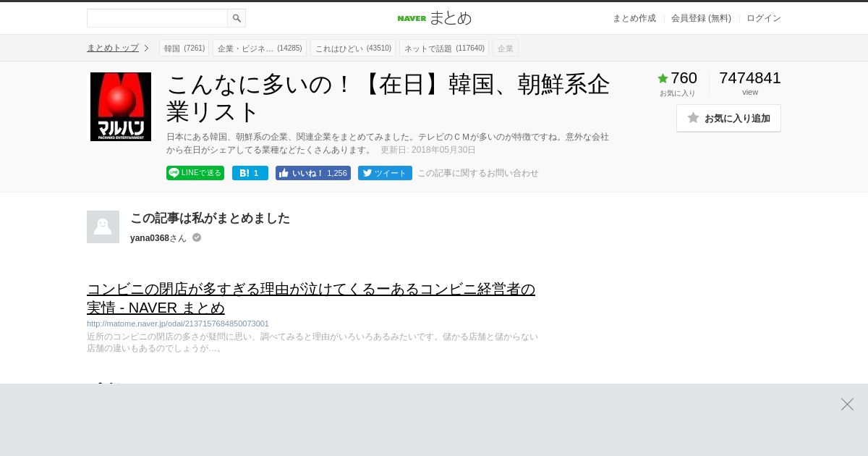Go to まとめトップ breadcrumb

pos(113,48)
